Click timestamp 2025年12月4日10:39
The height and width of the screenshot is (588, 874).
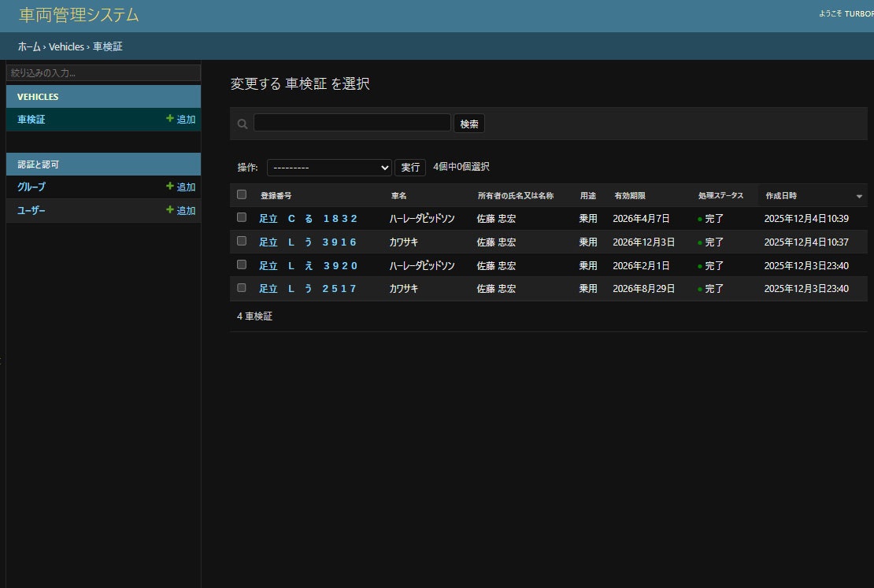806,219
